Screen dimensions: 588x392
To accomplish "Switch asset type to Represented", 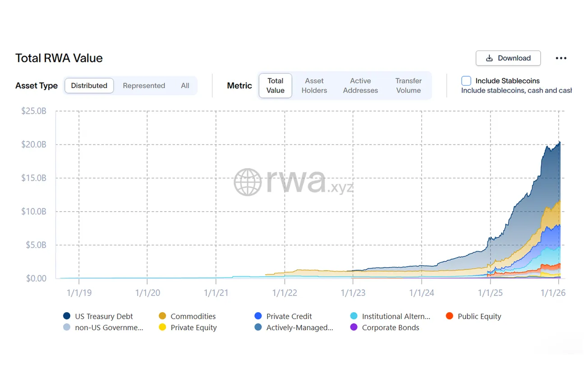I will pos(144,86).
